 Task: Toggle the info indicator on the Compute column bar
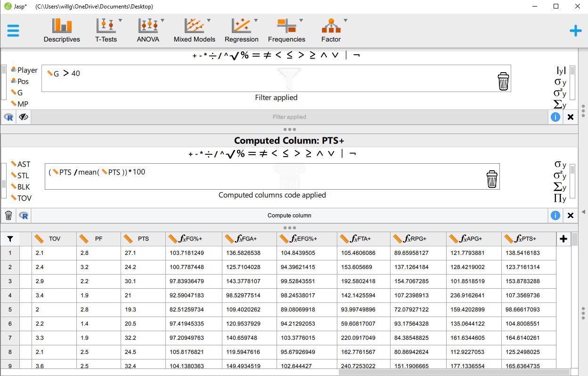[x=555, y=215]
